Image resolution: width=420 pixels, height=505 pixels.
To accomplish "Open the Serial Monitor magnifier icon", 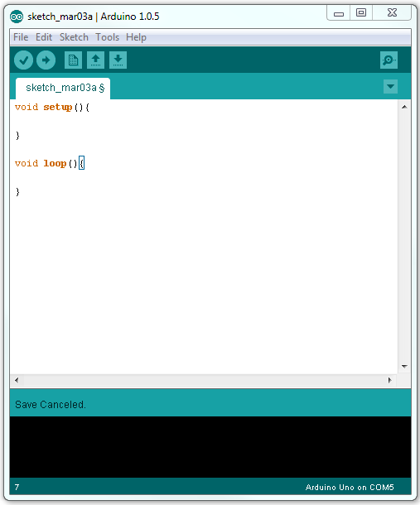I will (389, 60).
